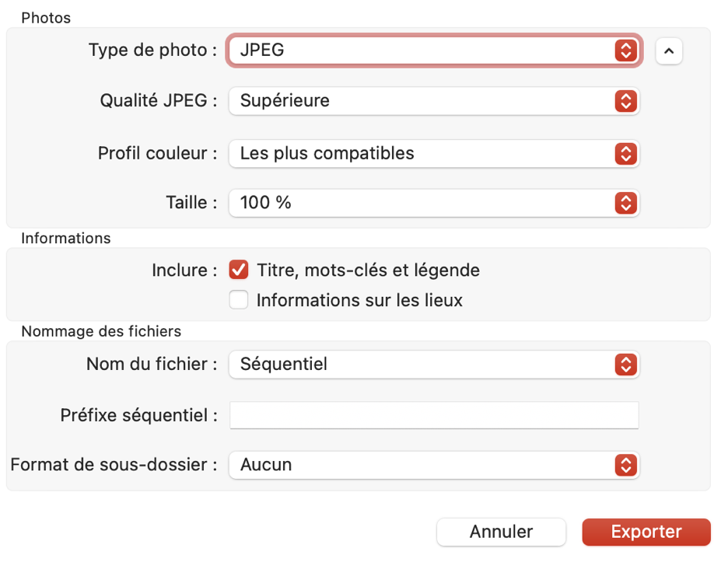
Task: Click the red arrows next to 100 %
Action: pyautogui.click(x=625, y=204)
